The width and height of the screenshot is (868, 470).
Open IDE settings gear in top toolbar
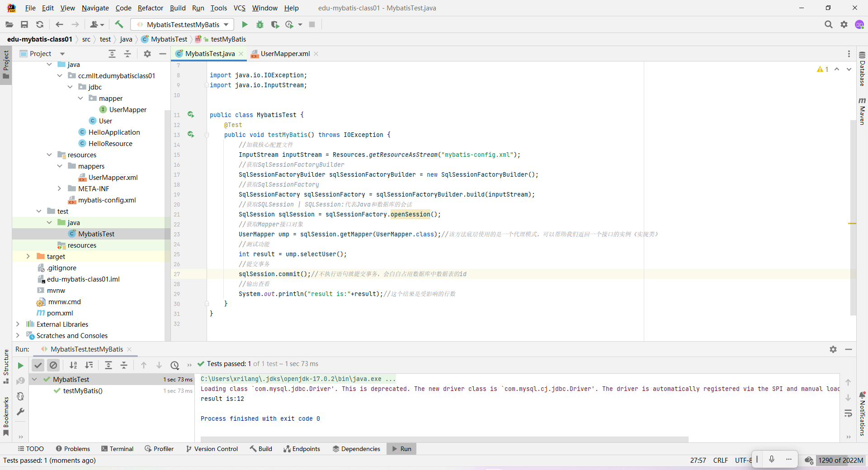(844, 24)
